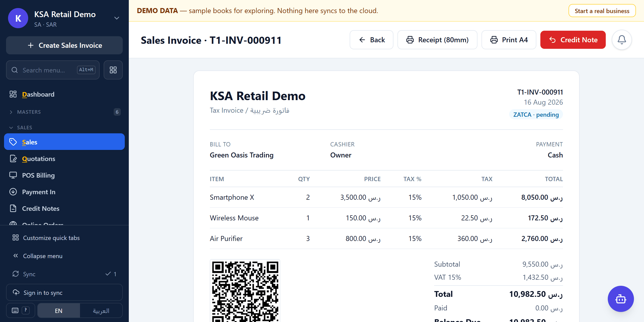Open POS Billing in sidebar
The height and width of the screenshot is (322, 644).
(64, 175)
